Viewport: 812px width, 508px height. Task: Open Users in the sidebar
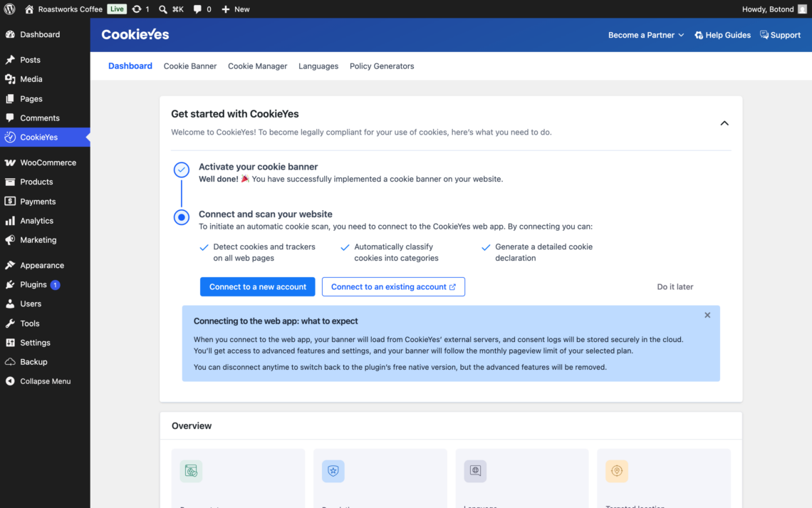[x=45, y=304]
